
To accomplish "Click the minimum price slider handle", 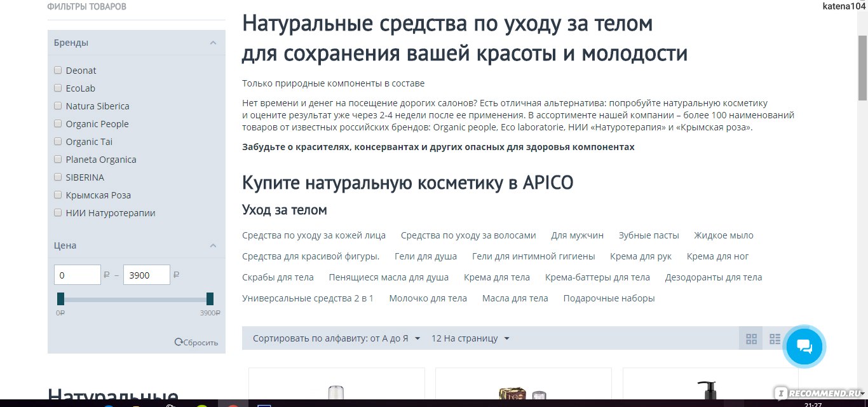I will 60,299.
